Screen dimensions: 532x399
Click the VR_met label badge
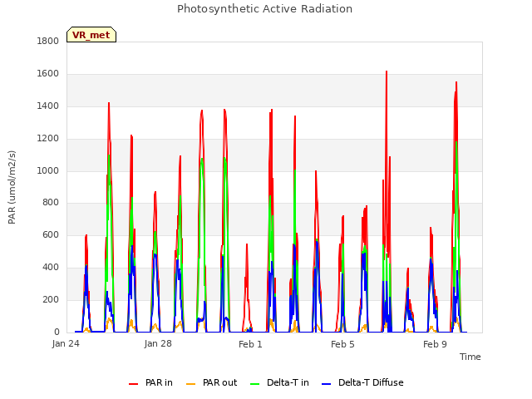(91, 35)
